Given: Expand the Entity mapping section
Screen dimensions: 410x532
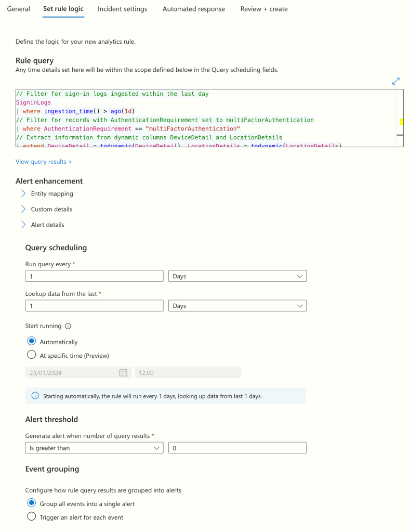Looking at the screenshot, I should [23, 193].
